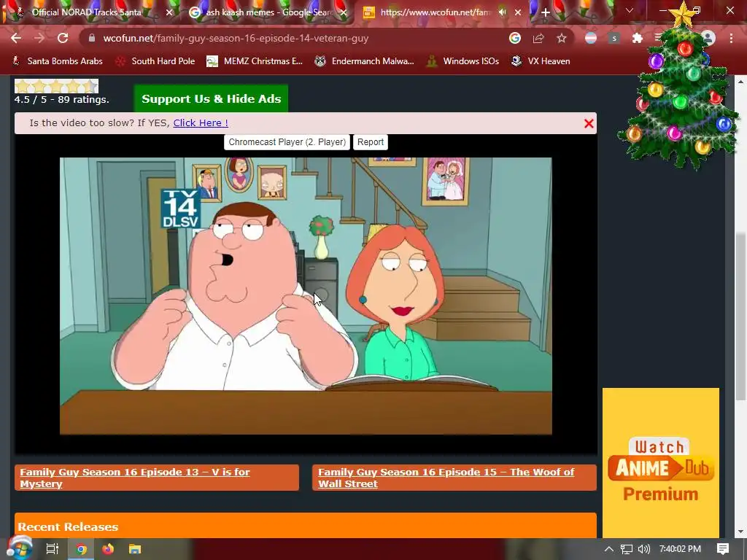Click the '4.5 / 5 - 89 ratings.' text
This screenshot has width=747, height=560.
pos(62,99)
